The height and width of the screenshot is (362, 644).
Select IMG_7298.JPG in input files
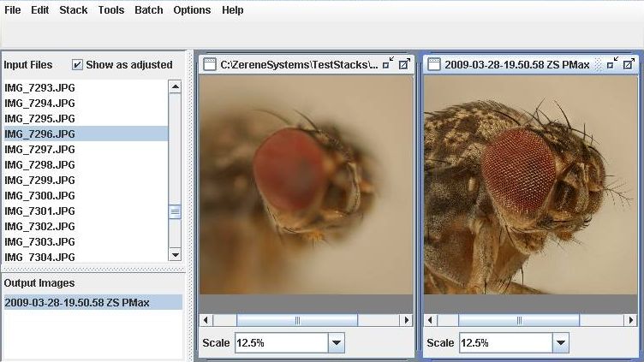[x=86, y=164]
